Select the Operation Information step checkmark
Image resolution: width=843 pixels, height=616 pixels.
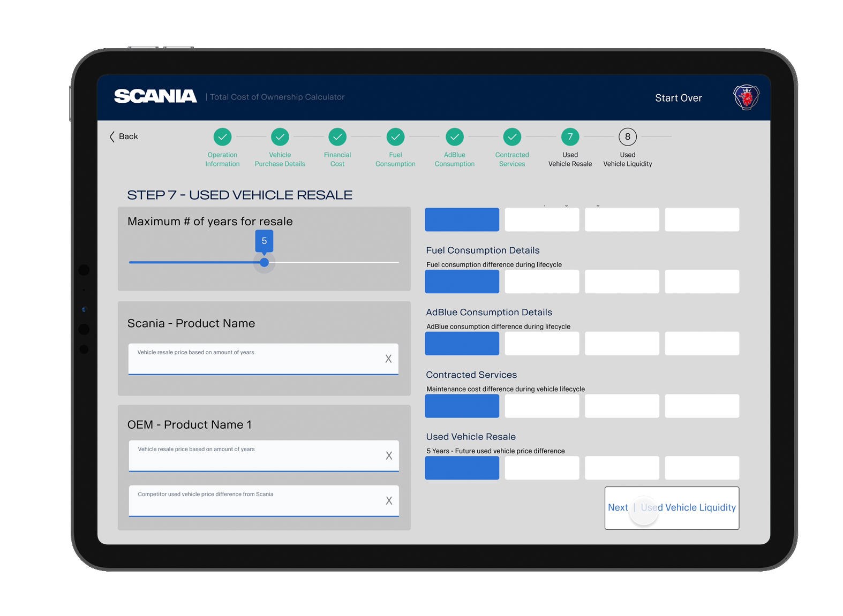[222, 136]
